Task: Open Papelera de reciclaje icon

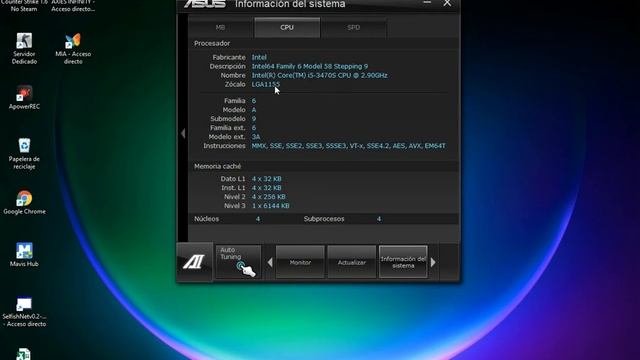Action: click(24, 153)
